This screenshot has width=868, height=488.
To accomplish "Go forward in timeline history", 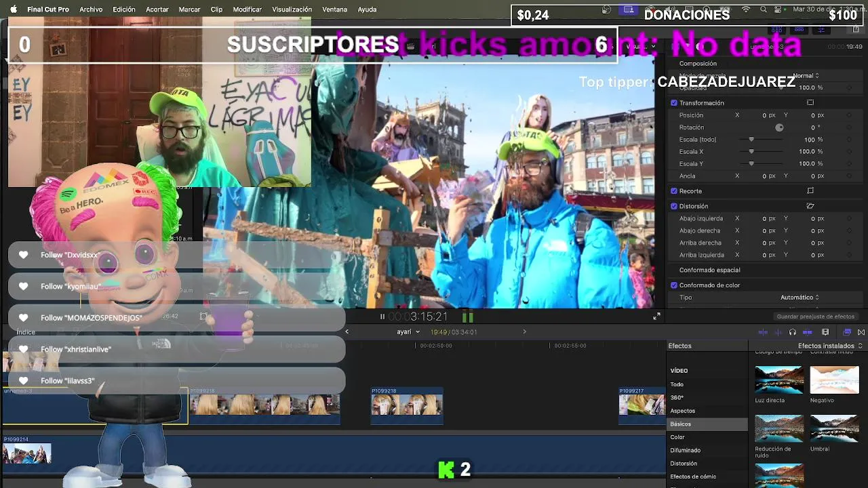I will (524, 332).
